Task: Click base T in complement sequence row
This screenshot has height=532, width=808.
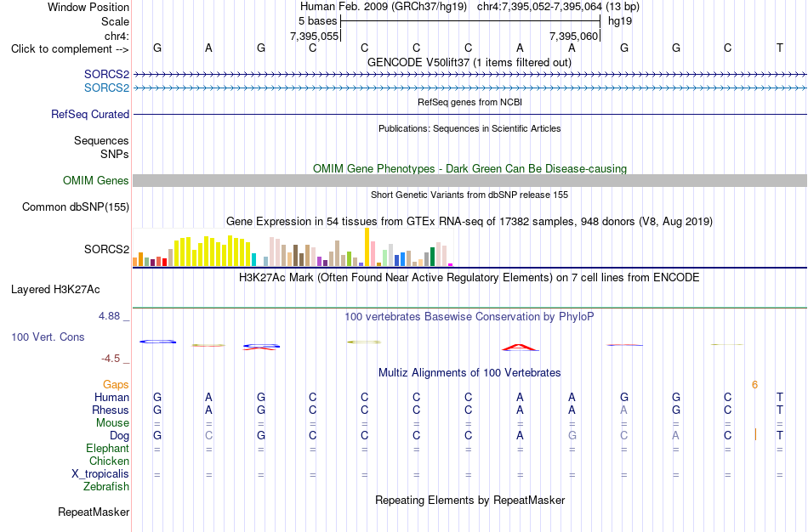Action: 780,48
